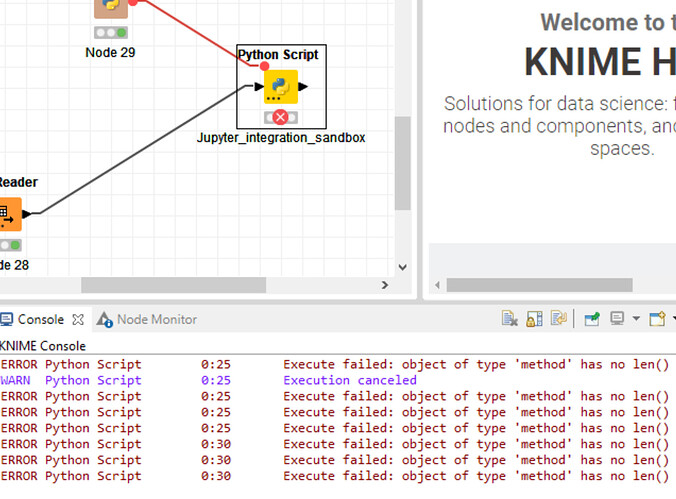676x499 pixels.
Task: Click the 'Execution canceled' WARN console line
Action: (x=350, y=380)
